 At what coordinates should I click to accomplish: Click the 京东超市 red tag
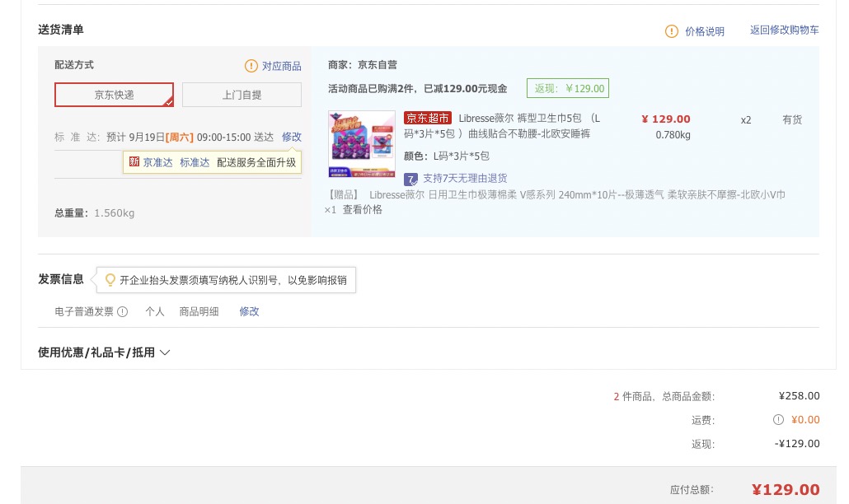[x=427, y=118]
